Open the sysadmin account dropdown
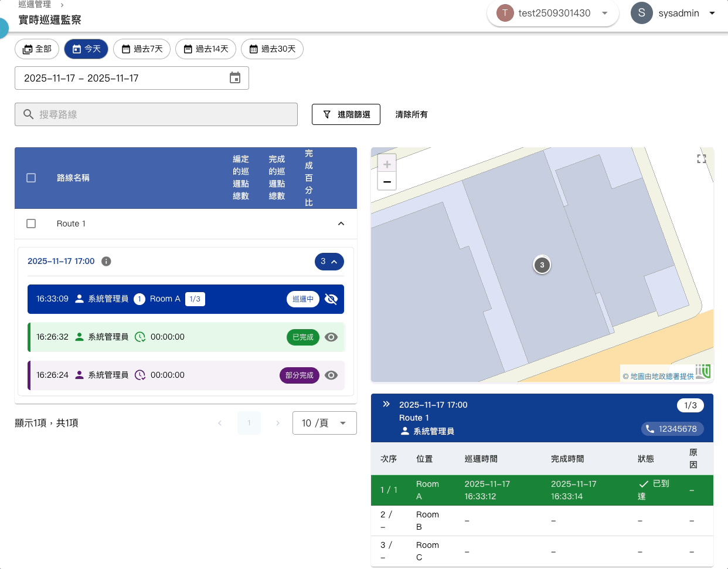This screenshot has height=569, width=728. click(x=711, y=13)
